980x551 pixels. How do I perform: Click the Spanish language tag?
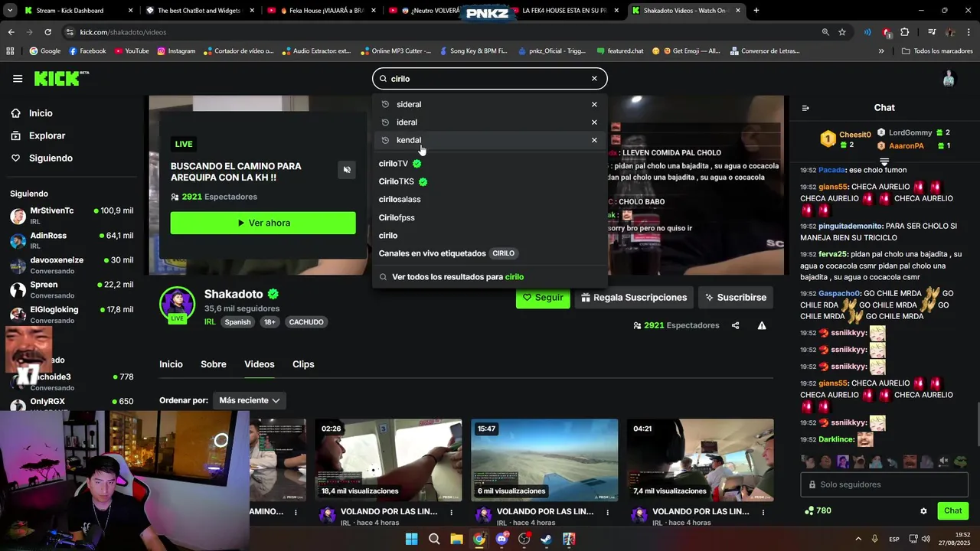coord(237,322)
